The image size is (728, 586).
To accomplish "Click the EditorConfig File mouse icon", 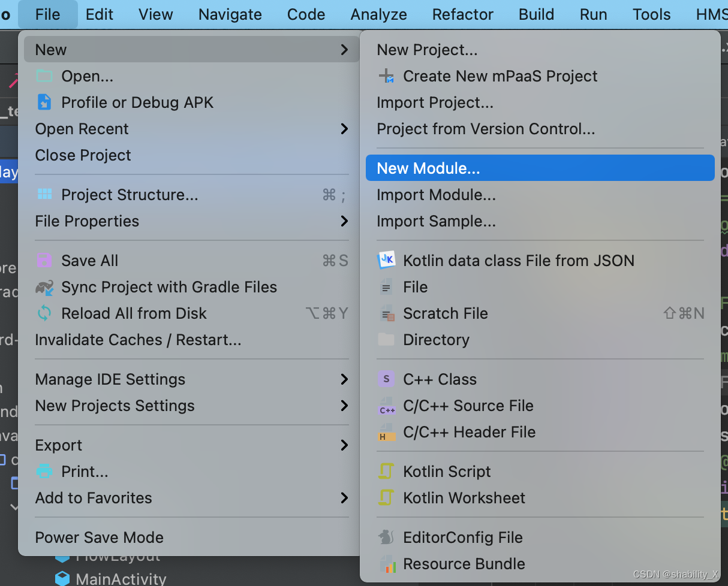I will (387, 537).
